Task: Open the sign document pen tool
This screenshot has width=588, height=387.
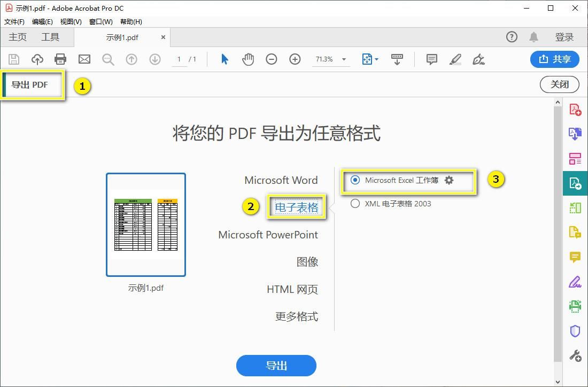Action: (478, 59)
